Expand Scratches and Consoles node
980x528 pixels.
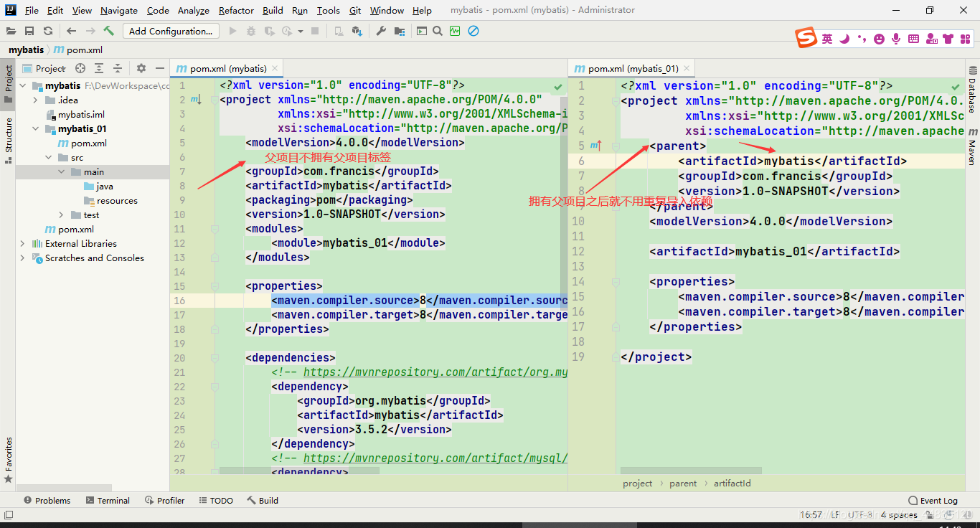click(22, 258)
